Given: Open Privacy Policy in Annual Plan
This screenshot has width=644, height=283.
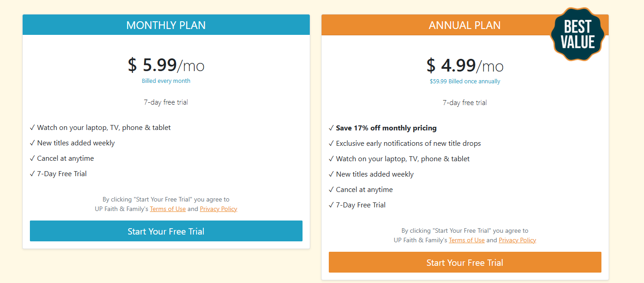Looking at the screenshot, I should 517,240.
